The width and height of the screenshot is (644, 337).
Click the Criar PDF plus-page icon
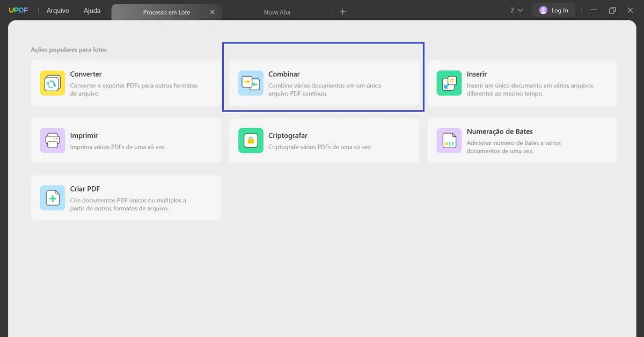tap(53, 198)
